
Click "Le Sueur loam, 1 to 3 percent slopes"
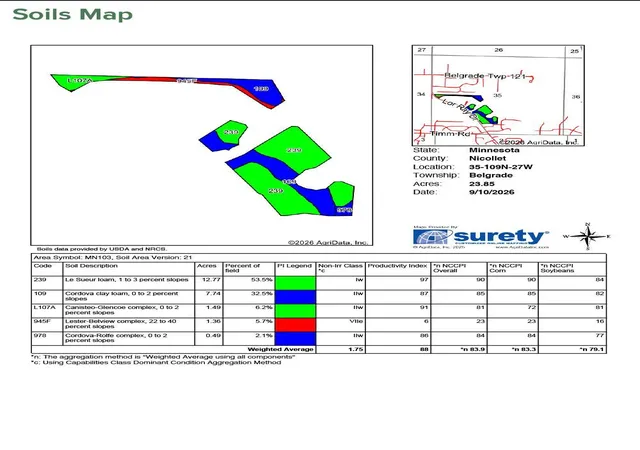point(127,280)
